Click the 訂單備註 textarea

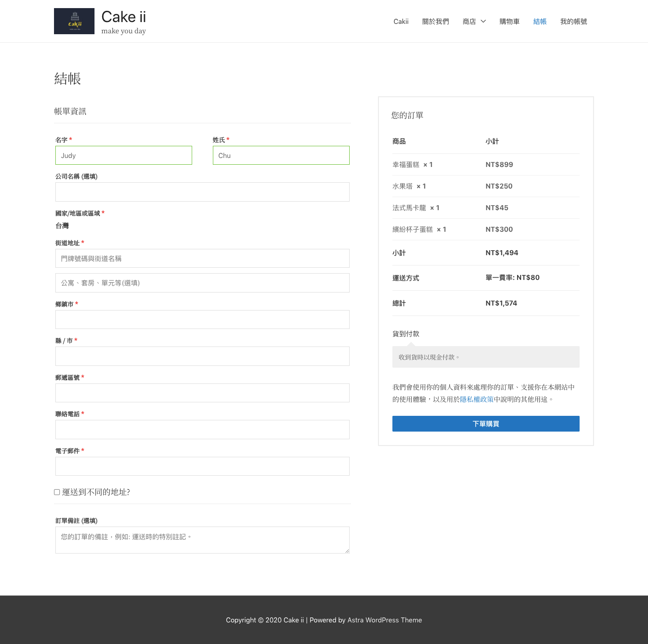[202, 540]
